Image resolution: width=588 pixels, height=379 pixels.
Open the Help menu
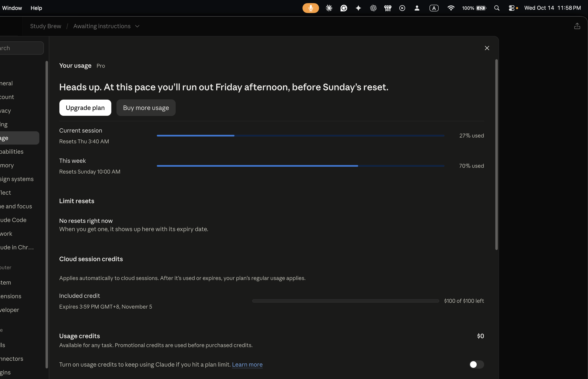coord(36,8)
